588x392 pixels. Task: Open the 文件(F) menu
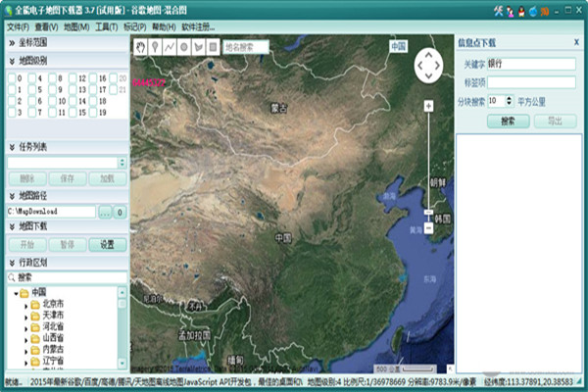tap(18, 26)
